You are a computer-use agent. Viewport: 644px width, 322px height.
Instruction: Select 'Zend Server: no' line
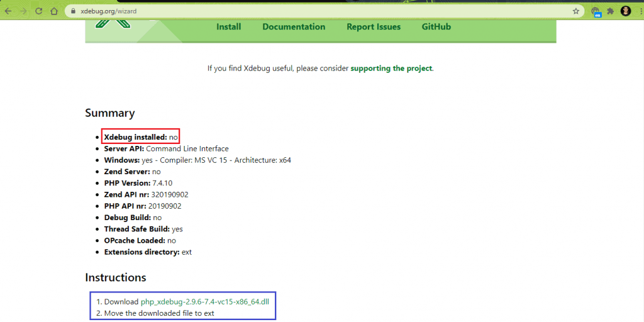[x=132, y=172]
